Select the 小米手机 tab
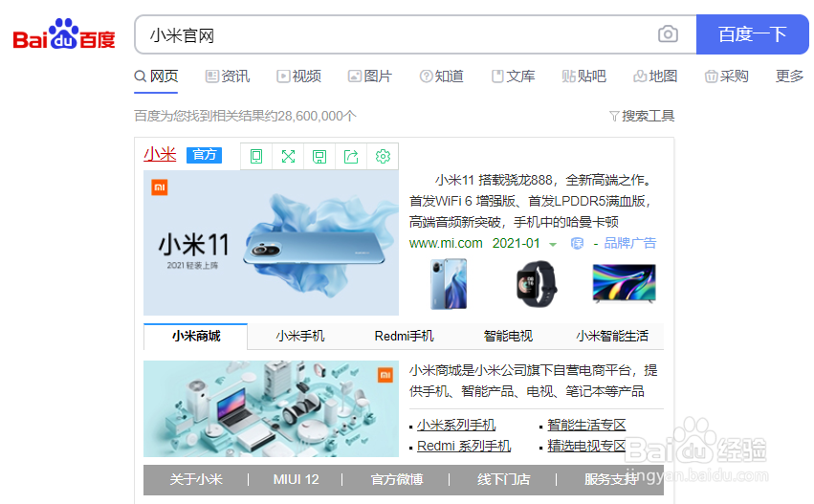 point(300,336)
